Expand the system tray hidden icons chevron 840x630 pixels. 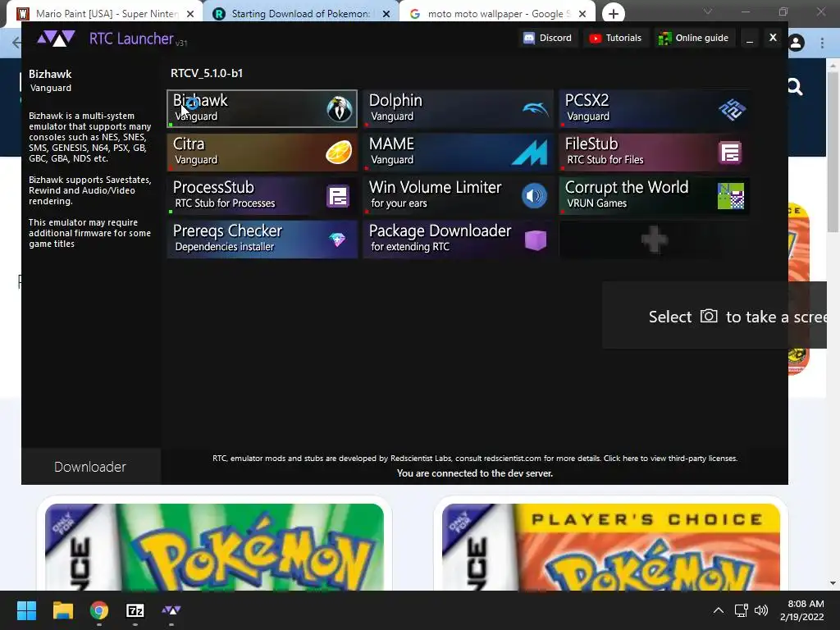(x=719, y=610)
